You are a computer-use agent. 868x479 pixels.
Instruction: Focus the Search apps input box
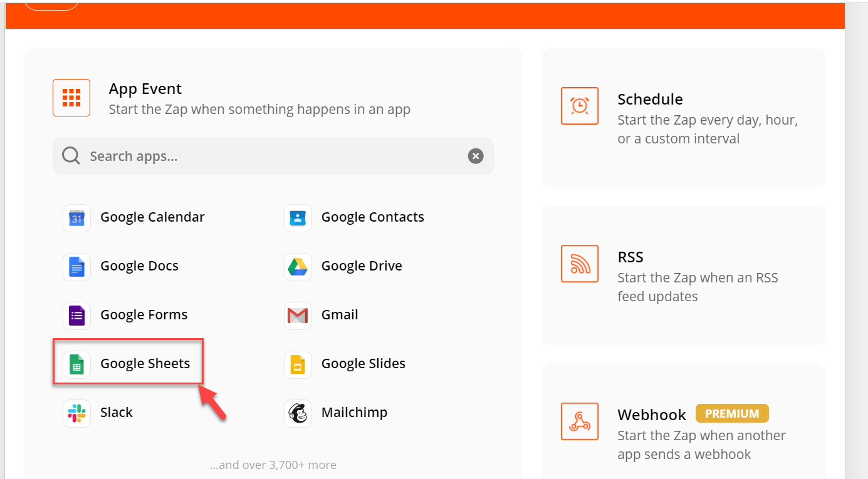coord(273,156)
